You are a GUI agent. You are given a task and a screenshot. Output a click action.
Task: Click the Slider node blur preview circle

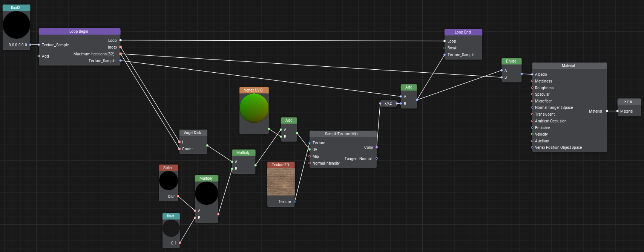[x=168, y=181]
